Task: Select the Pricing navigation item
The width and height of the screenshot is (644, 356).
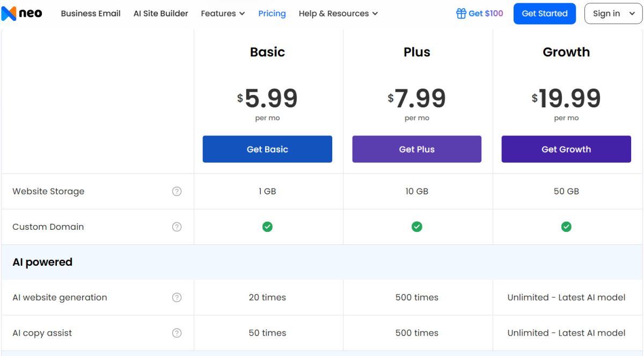Action: 272,13
